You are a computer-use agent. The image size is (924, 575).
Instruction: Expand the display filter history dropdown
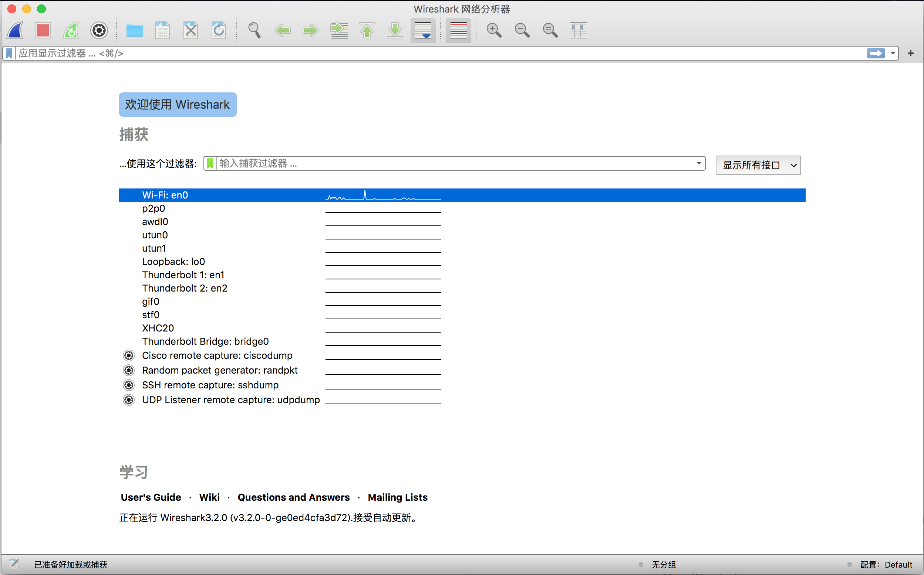[893, 53]
